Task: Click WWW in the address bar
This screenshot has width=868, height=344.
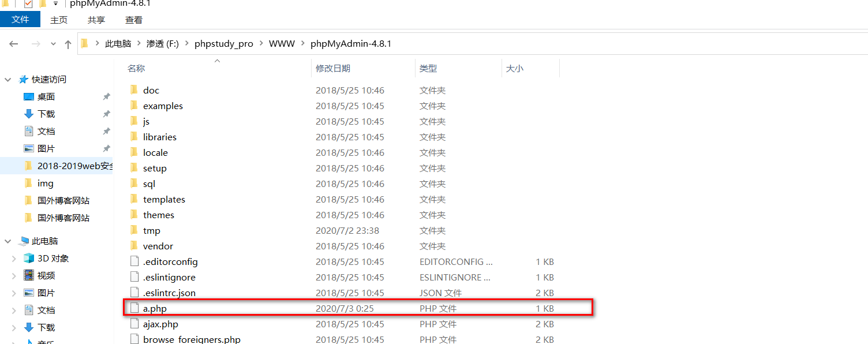Action: point(282,44)
